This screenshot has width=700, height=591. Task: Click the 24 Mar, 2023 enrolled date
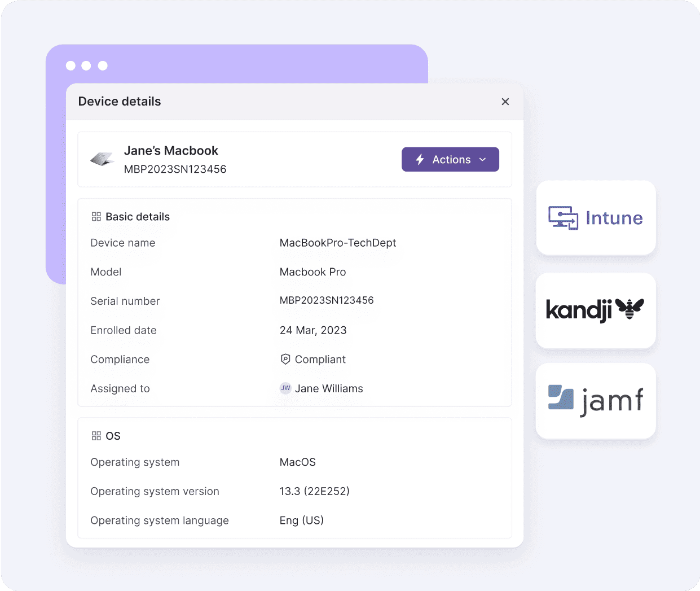tap(313, 330)
